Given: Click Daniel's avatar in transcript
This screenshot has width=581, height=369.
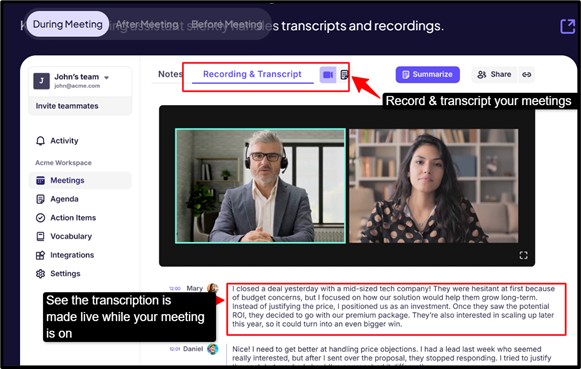Looking at the screenshot, I should coord(212,349).
